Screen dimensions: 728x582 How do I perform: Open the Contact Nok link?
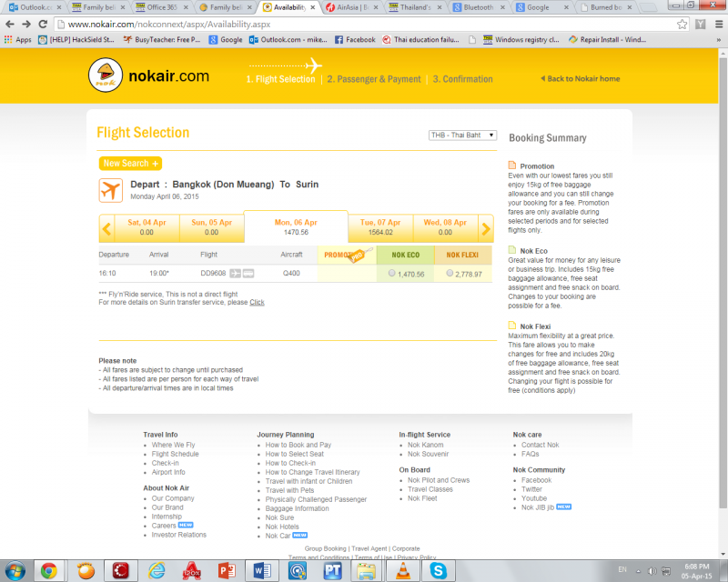pos(540,445)
